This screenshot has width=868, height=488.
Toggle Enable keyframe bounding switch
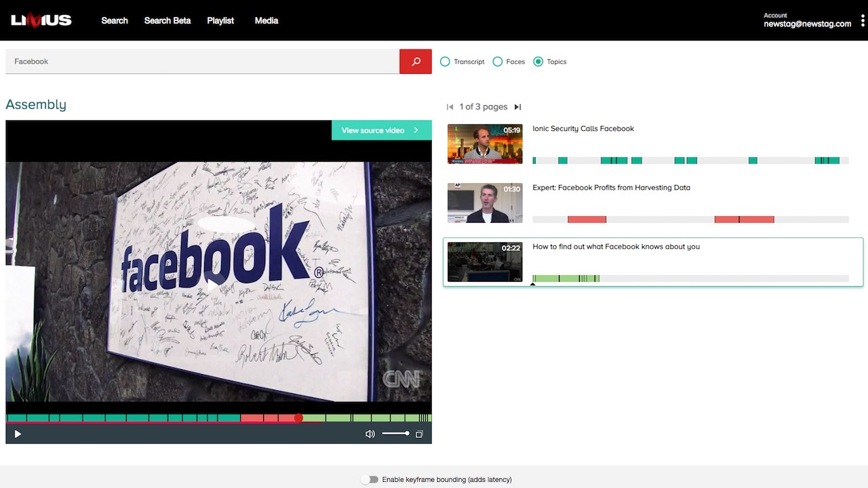pos(370,480)
